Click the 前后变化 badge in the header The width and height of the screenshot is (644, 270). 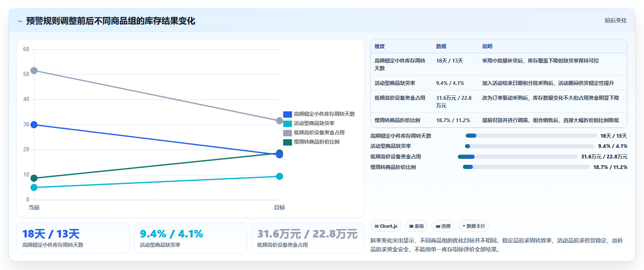tap(615, 20)
